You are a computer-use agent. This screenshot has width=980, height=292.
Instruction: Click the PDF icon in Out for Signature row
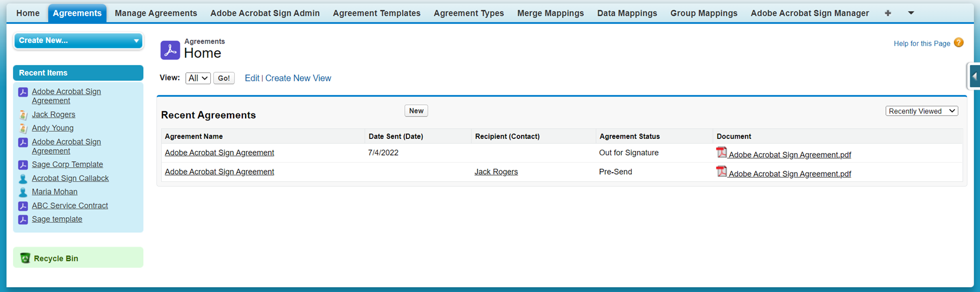pos(721,153)
